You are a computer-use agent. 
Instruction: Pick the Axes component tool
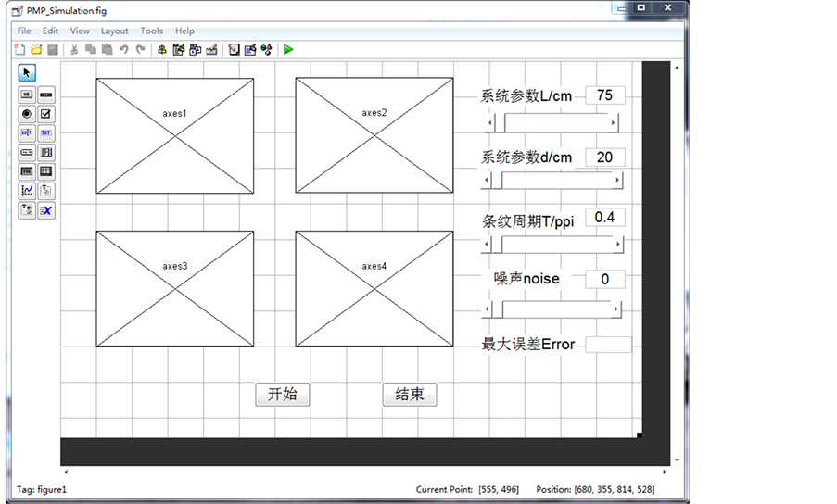27,191
